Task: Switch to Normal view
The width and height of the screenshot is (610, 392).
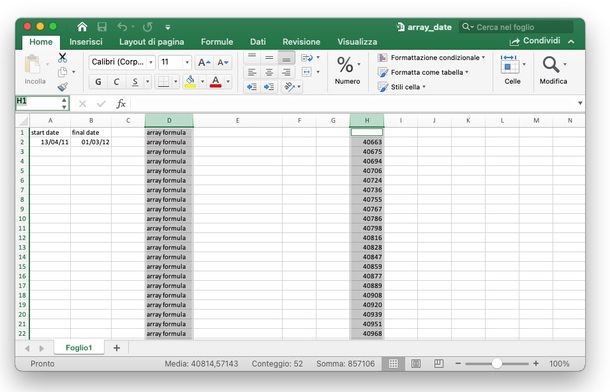Action: (393, 364)
